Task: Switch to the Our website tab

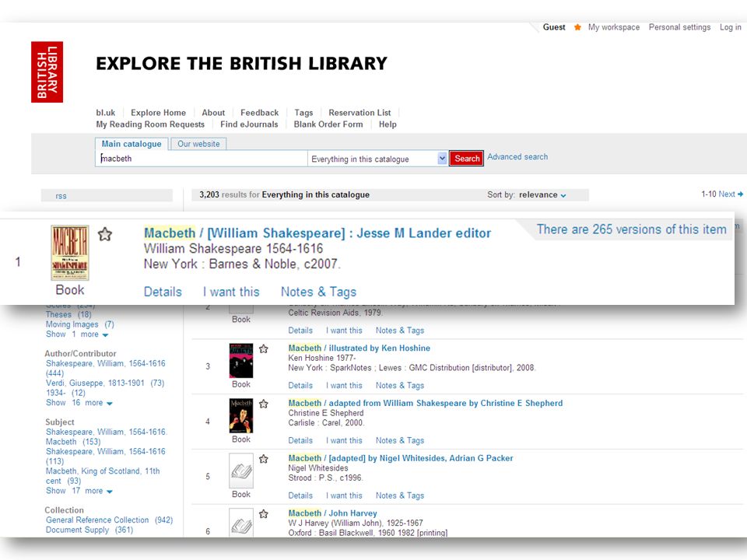Action: click(198, 144)
